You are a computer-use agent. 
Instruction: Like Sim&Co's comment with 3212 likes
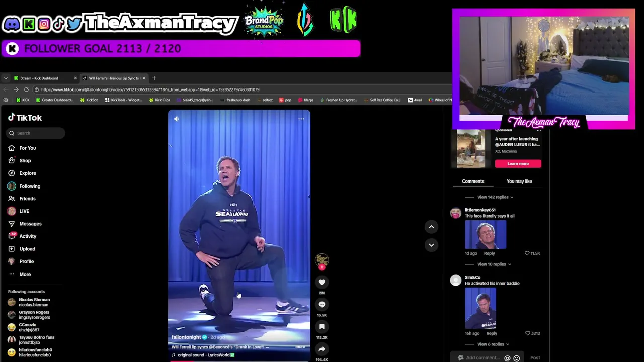(527, 333)
